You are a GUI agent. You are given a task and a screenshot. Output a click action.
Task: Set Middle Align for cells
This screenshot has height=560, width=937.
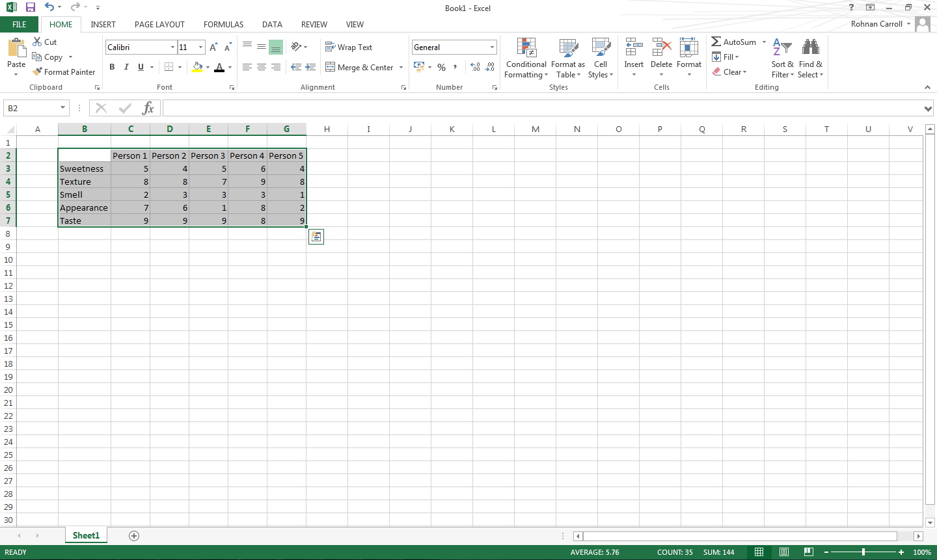(x=262, y=47)
